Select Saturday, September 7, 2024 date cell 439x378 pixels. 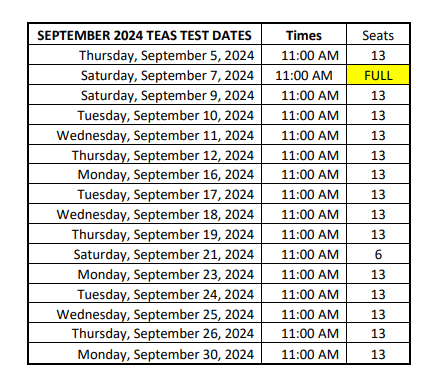pyautogui.click(x=145, y=75)
